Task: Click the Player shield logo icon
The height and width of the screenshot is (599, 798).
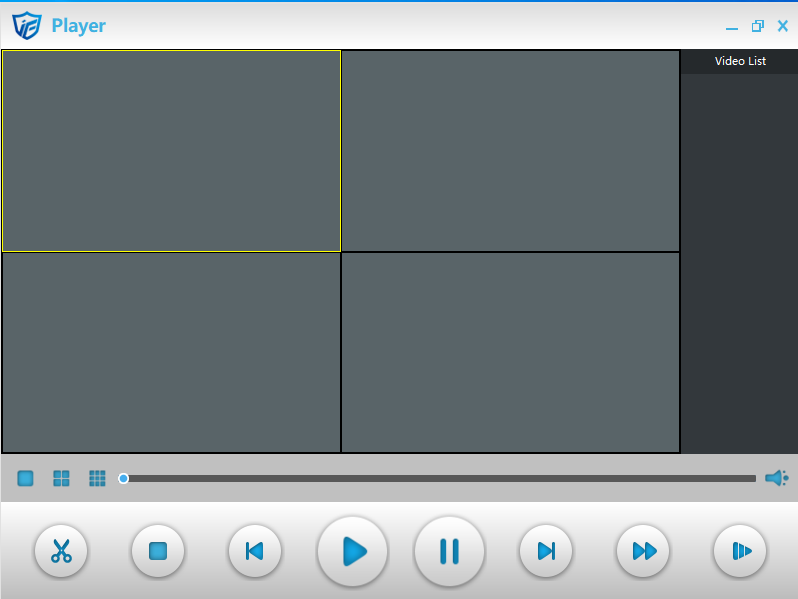Action: coord(27,25)
